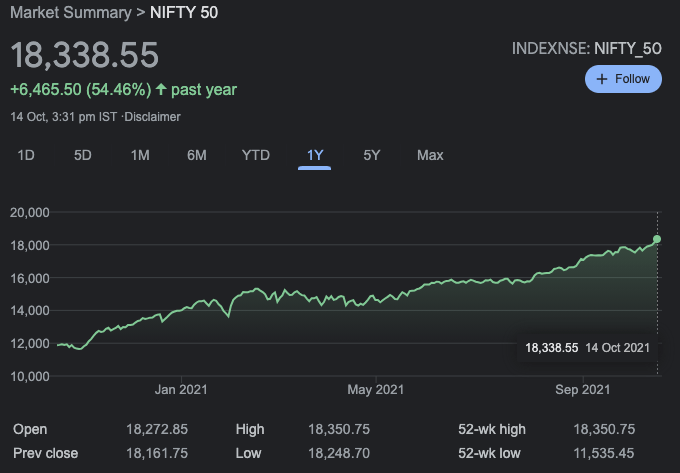Viewport: 680px width, 473px height.
Task: Click the plus icon in Follow button
Action: [602, 79]
